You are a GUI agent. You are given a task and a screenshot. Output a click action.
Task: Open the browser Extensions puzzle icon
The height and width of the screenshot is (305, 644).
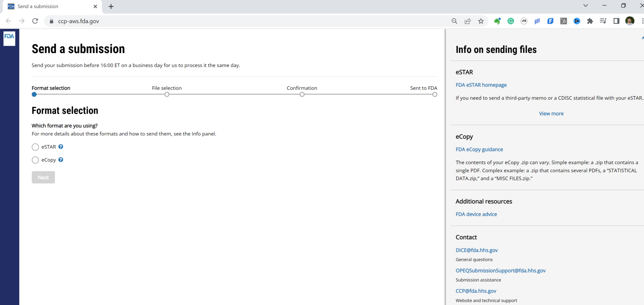(590, 21)
